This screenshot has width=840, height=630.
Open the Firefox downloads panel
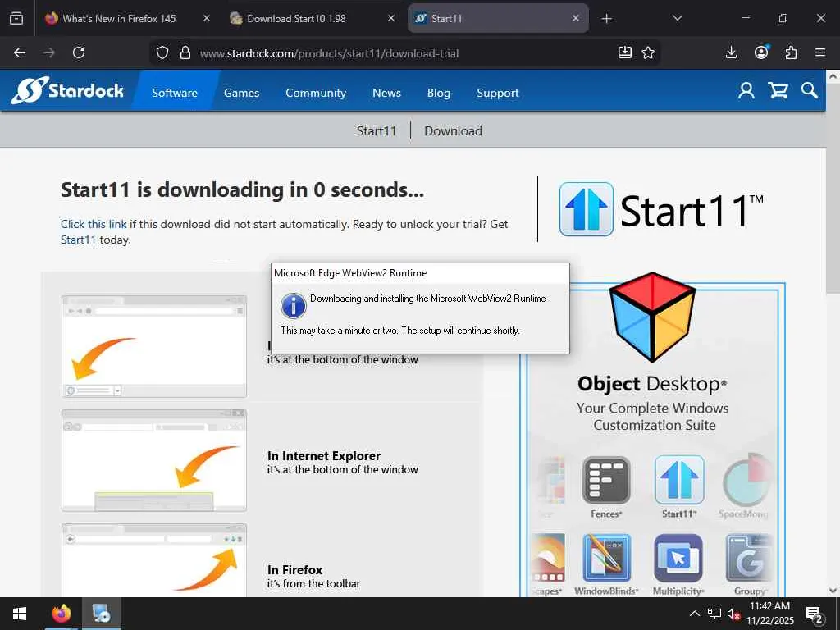(x=731, y=52)
